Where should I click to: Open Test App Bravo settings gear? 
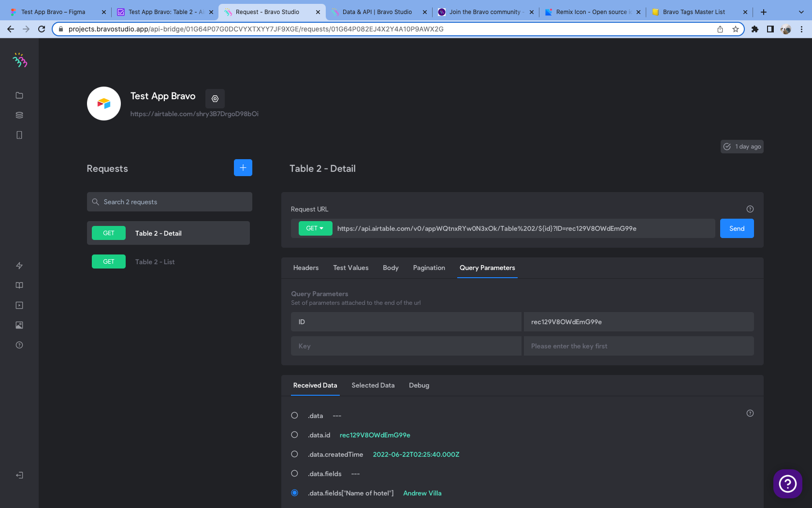[215, 99]
